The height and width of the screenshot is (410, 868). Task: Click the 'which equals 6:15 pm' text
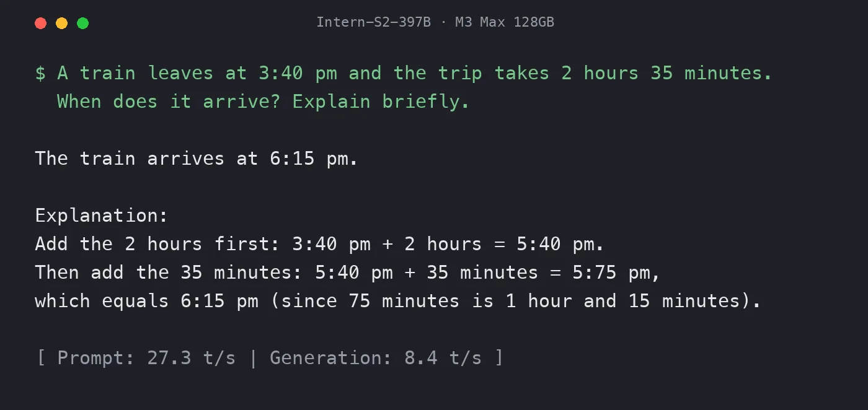click(146, 301)
